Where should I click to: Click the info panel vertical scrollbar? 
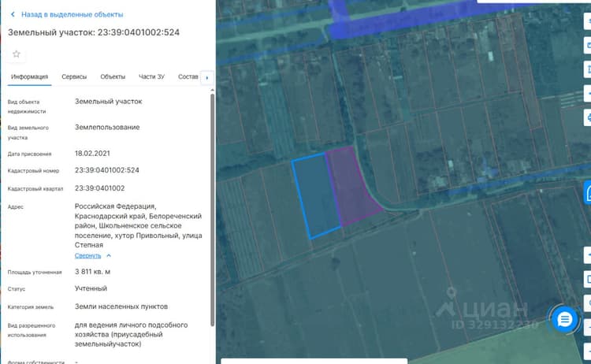pos(212,209)
